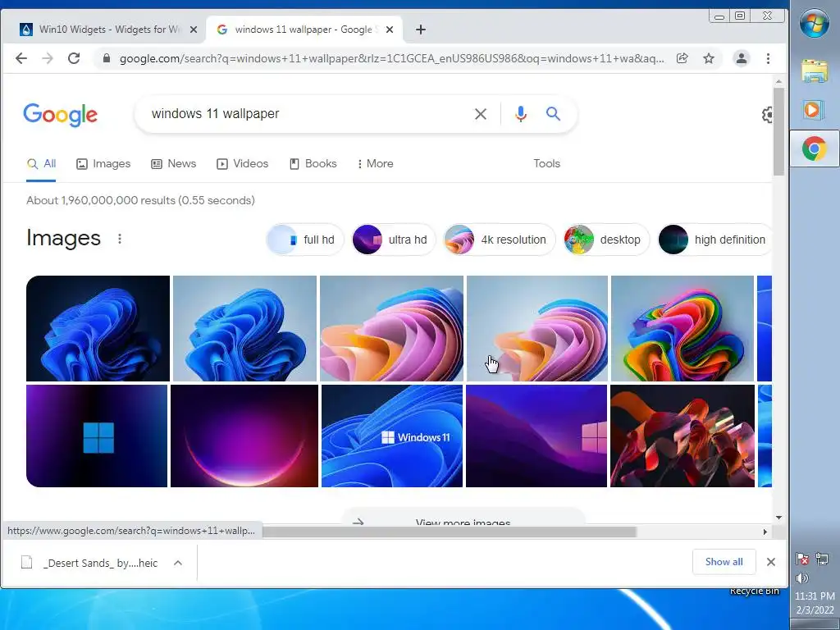Image resolution: width=840 pixels, height=630 pixels.
Task: Open Windows Media Player taskbar icon
Action: click(815, 110)
